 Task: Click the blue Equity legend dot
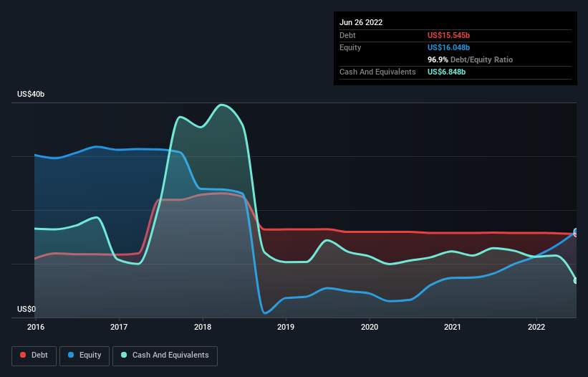click(71, 355)
